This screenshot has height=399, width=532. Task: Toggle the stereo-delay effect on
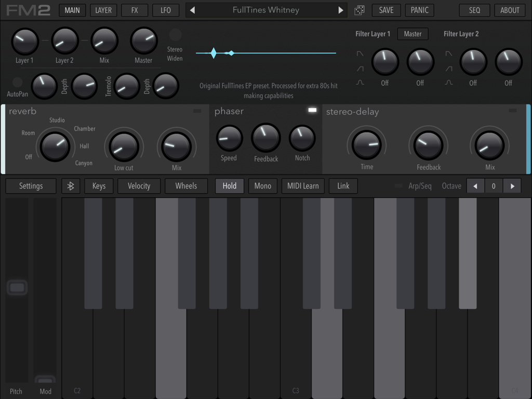point(513,110)
